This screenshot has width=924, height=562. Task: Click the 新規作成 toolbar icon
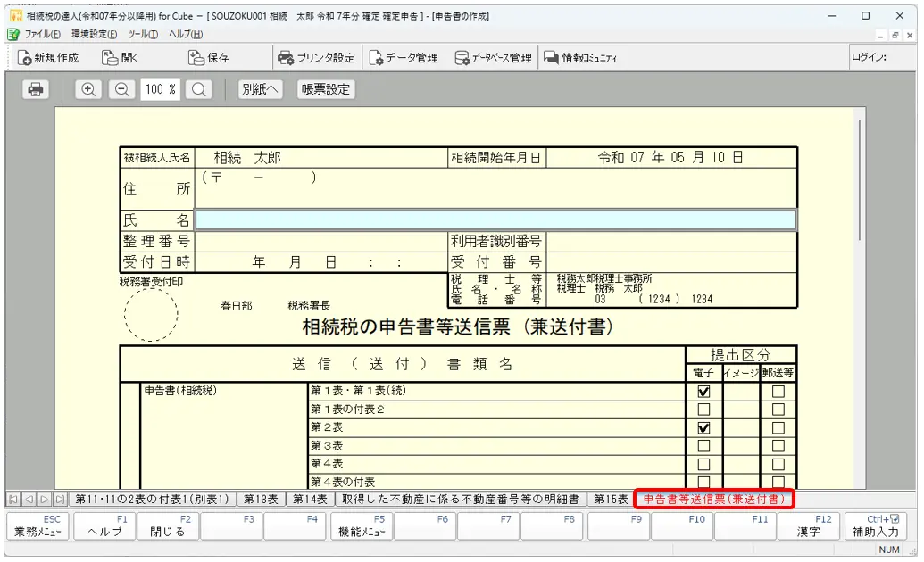click(x=48, y=58)
